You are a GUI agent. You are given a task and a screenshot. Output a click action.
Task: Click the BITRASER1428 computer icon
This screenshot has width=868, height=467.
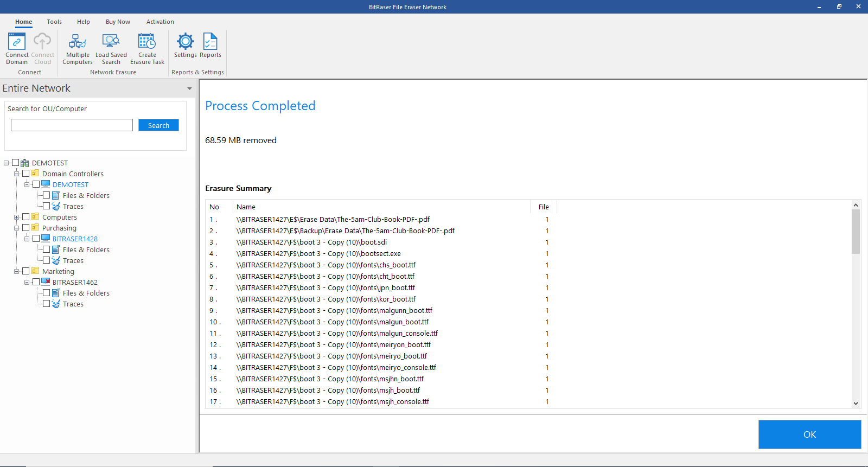click(46, 239)
